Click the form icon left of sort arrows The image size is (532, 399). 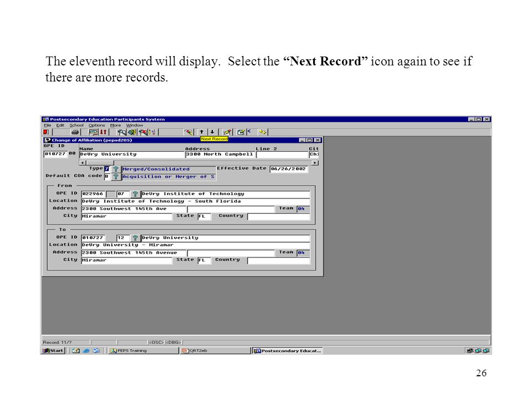[93, 132]
